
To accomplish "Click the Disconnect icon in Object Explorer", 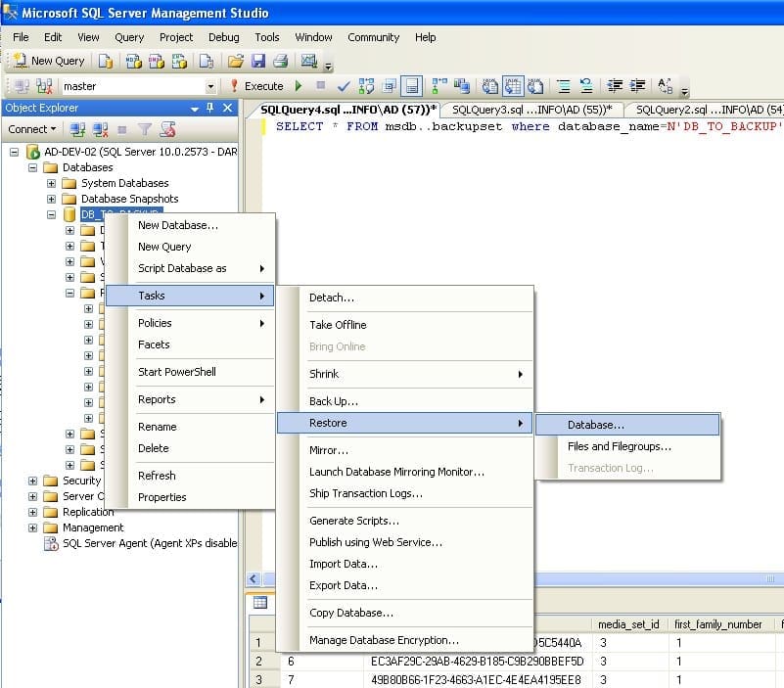I will (100, 129).
